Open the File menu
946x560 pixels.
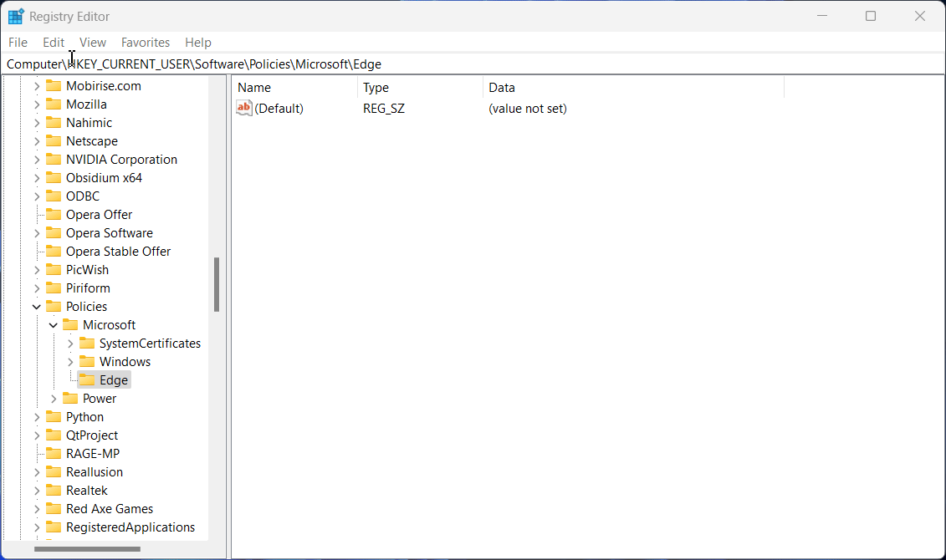tap(18, 42)
